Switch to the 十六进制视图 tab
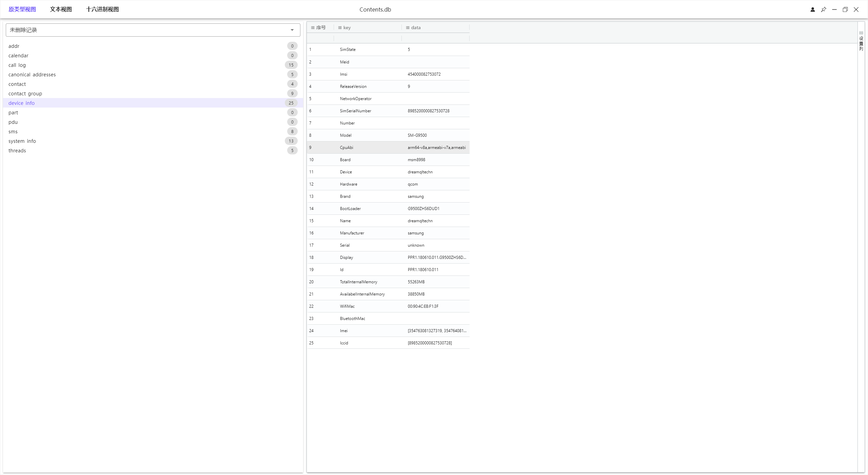 click(102, 9)
